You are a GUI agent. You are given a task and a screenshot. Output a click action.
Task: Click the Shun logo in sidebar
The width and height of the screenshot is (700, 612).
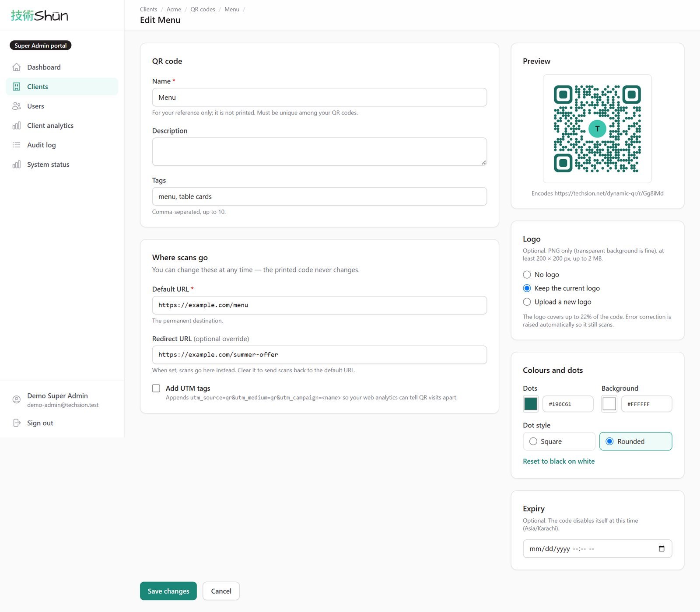coord(39,16)
